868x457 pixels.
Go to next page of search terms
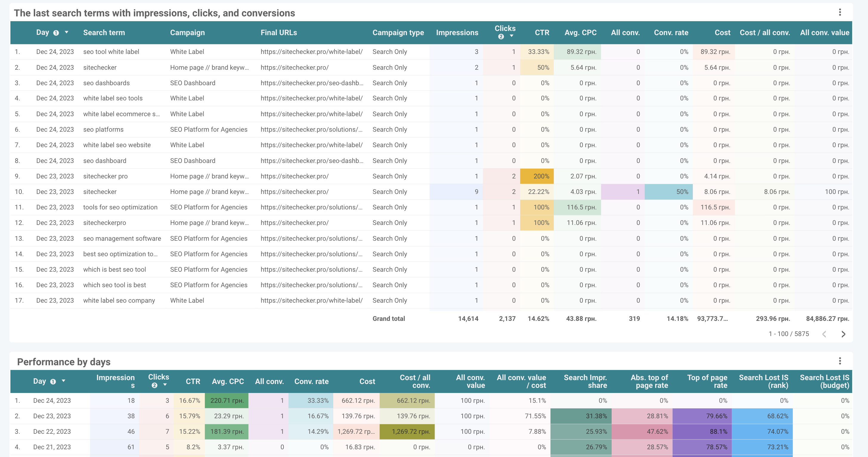point(843,334)
